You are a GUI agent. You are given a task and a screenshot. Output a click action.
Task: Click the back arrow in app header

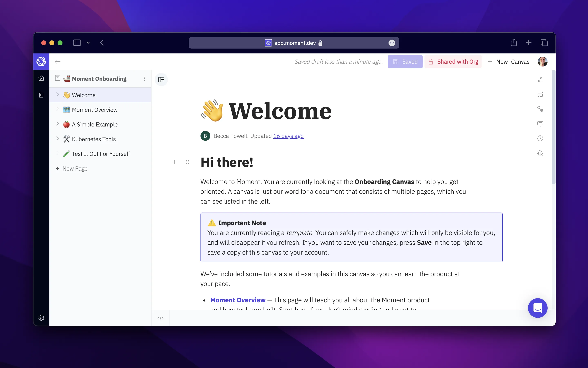(x=58, y=62)
